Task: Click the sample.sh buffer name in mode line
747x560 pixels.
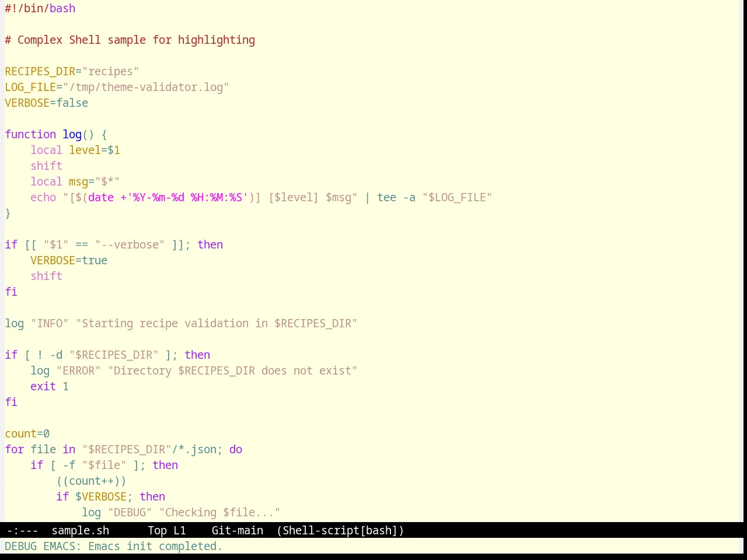Action: (81, 530)
